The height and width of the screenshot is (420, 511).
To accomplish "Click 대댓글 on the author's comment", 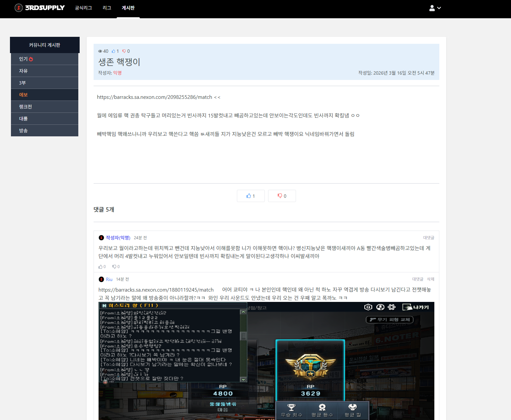I will point(428,238).
